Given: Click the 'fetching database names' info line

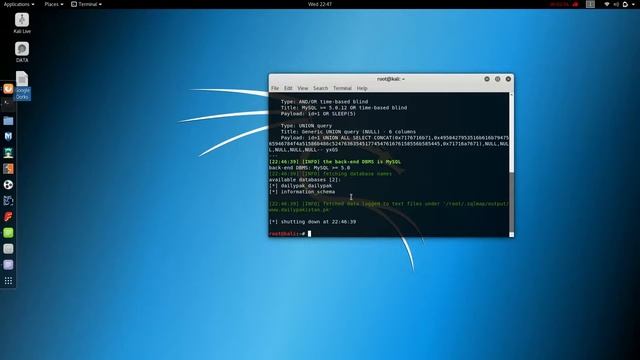Looking at the screenshot, I should [x=330, y=174].
